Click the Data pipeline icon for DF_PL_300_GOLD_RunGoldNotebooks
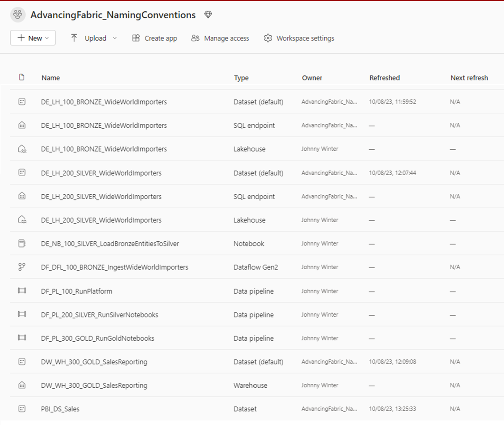The image size is (504, 425). point(22,338)
